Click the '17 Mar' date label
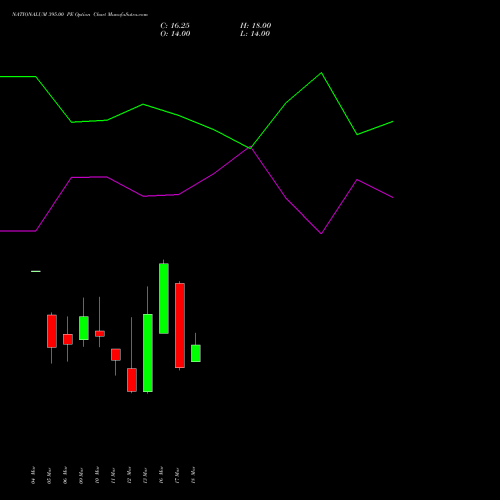Screen dimensions: 500x500 (x=177, y=475)
